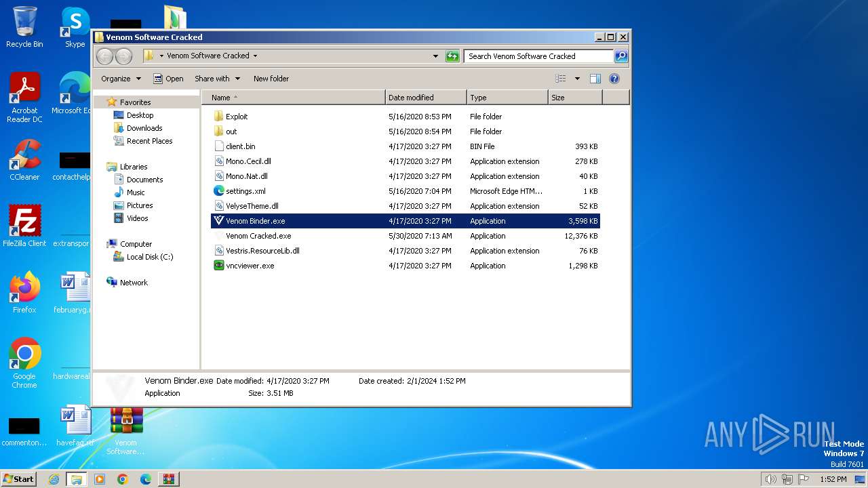Click the Forward navigation arrow in Explorer
868x488 pixels.
coord(123,56)
